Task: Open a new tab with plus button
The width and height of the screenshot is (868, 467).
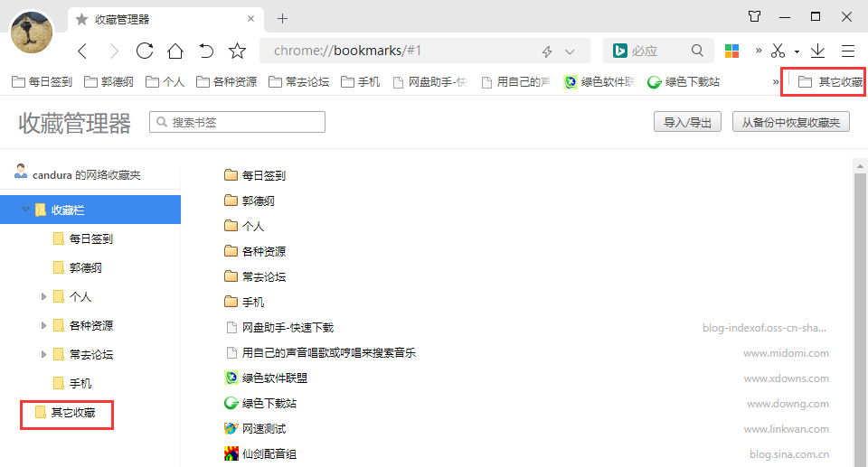Action: pos(282,19)
